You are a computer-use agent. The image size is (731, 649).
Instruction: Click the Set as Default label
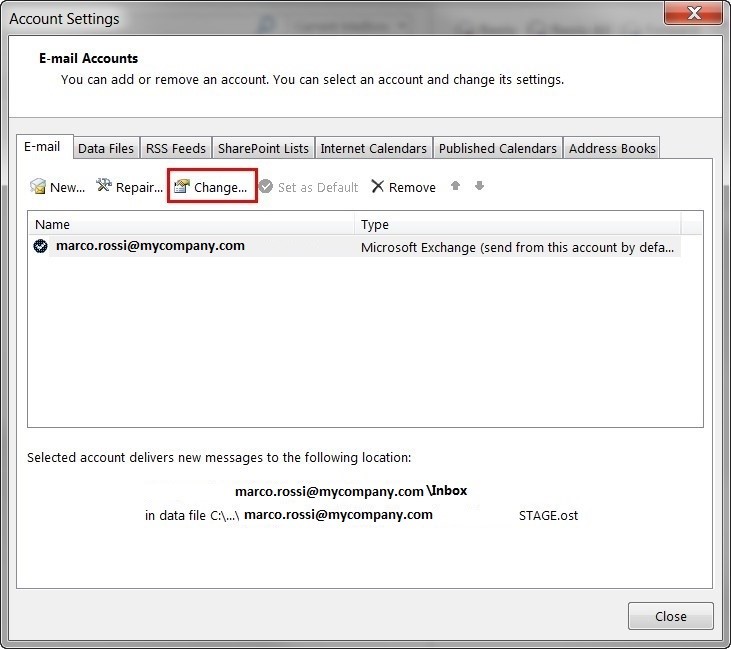[318, 187]
